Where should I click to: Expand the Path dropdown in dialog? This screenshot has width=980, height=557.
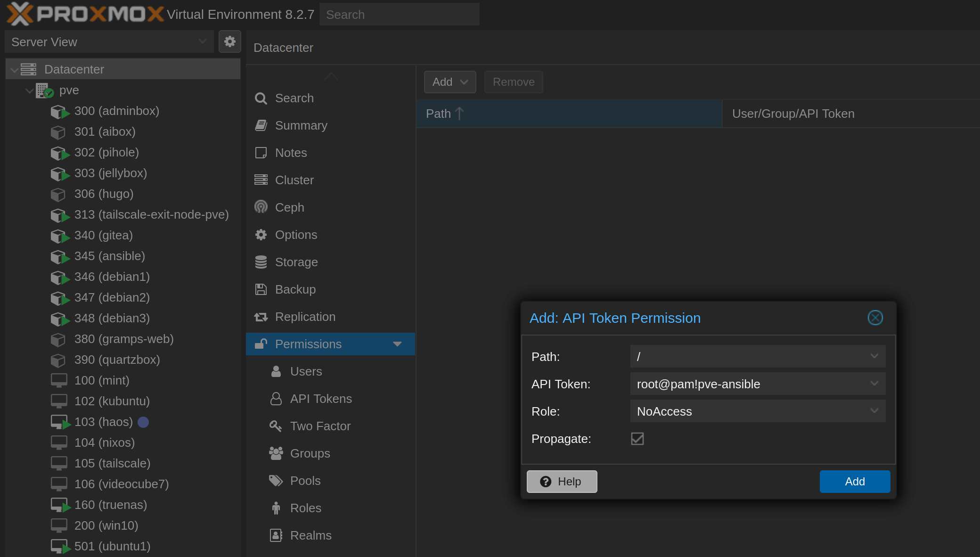(x=874, y=356)
